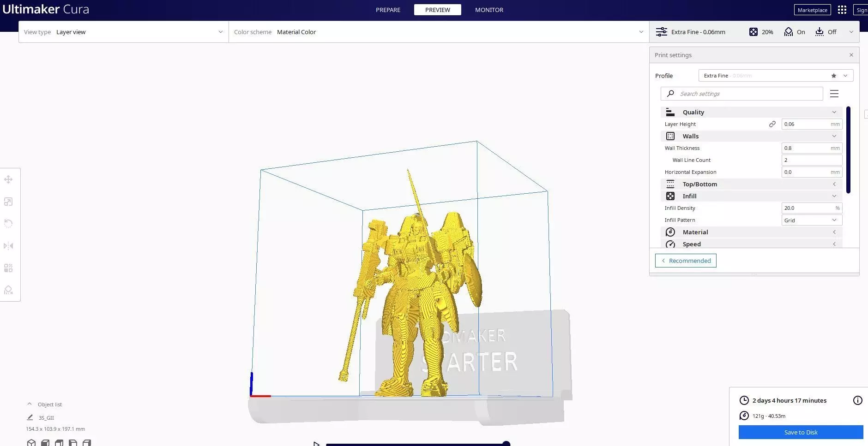Edit the Wall Thickness value field

click(812, 148)
